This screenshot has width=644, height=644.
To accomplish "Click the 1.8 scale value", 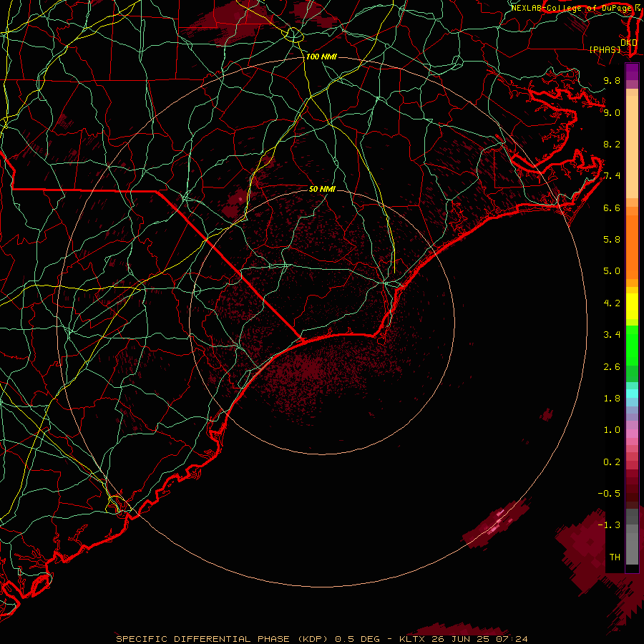I will click(612, 399).
